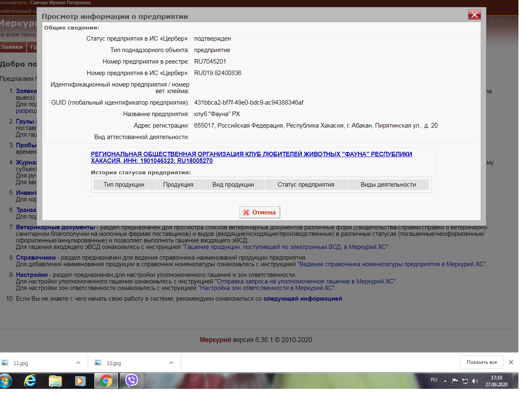Open Viber from the taskbar
This screenshot has width=525, height=420.
click(132, 381)
